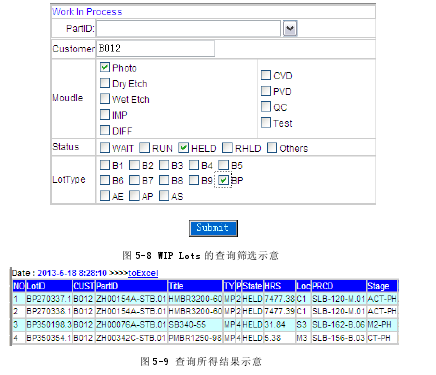
Task: Click the M2-PH stage cell
Action: pyautogui.click(x=382, y=324)
